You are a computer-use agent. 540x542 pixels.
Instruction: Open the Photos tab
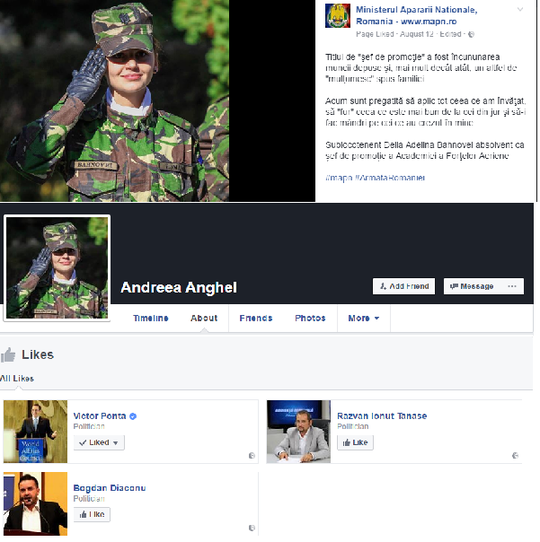tap(310, 318)
